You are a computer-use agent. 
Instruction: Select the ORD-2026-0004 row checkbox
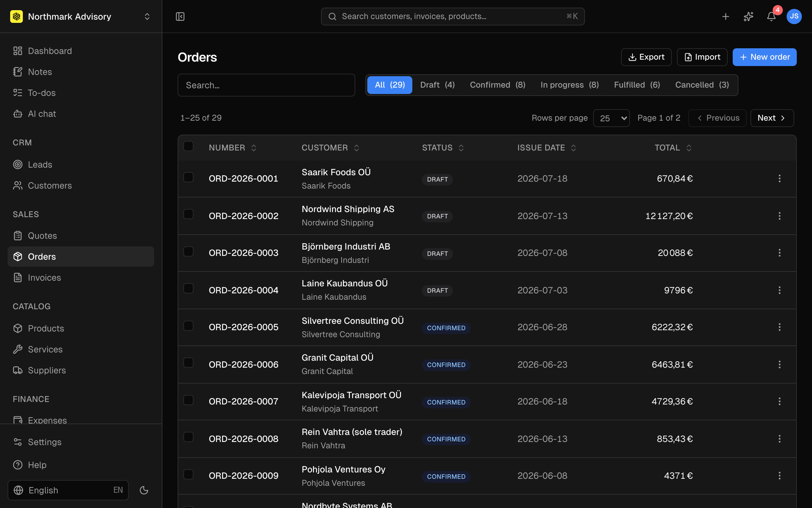189,288
